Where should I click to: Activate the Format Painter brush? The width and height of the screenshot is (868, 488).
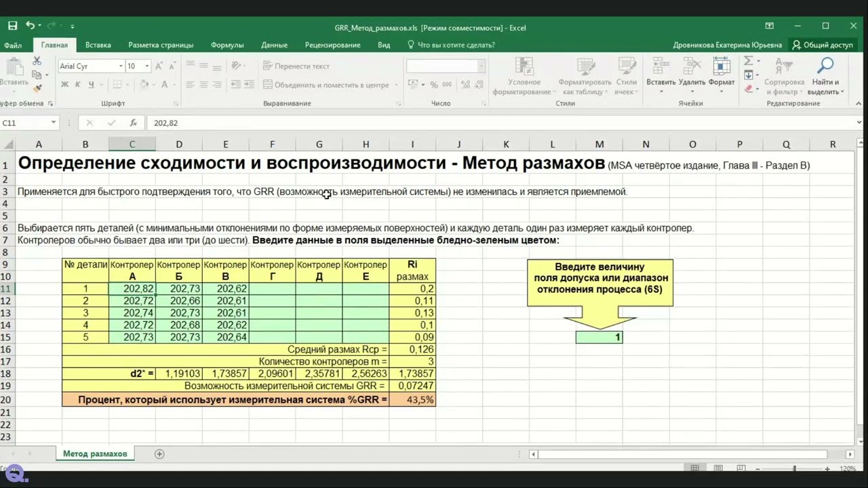tap(37, 87)
